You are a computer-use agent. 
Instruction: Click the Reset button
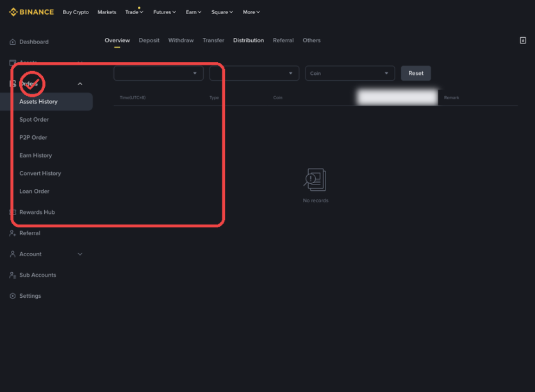[416, 74]
